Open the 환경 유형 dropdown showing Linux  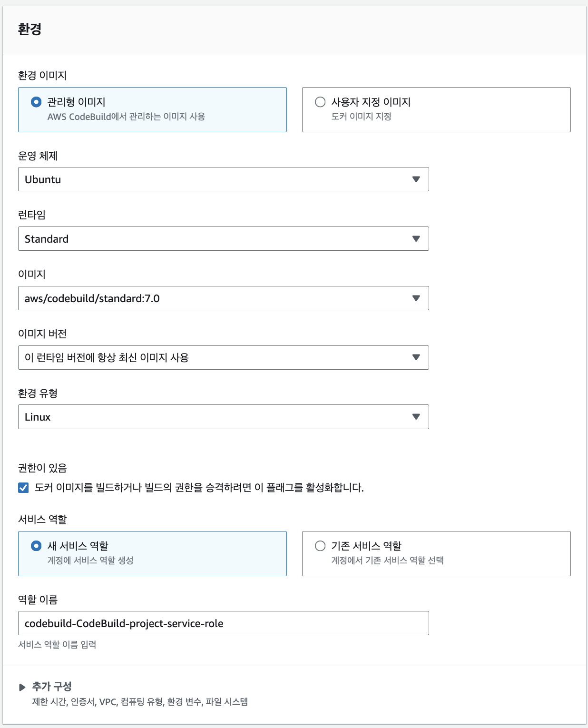click(223, 417)
